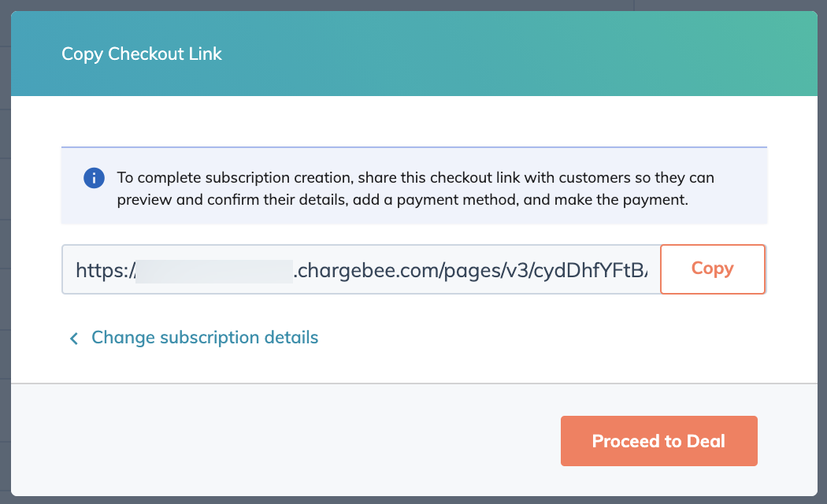Click the Copy Checkout Link title

142,54
